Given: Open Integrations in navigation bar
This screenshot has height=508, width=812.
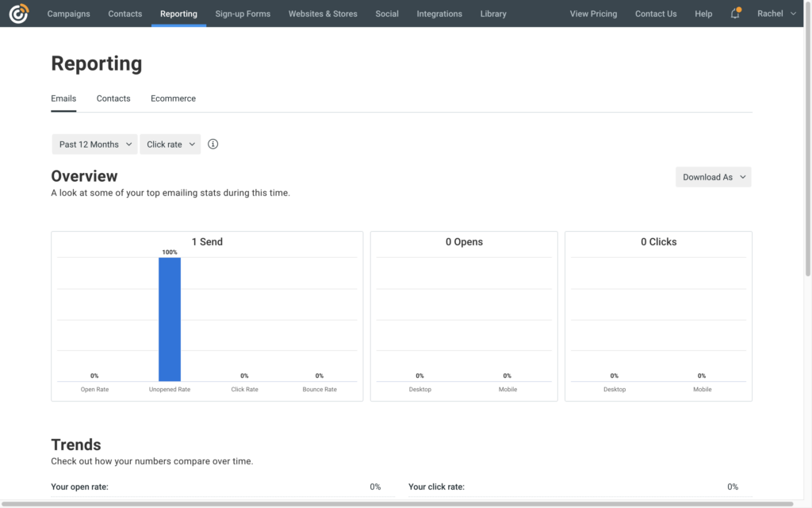Looking at the screenshot, I should [439, 13].
